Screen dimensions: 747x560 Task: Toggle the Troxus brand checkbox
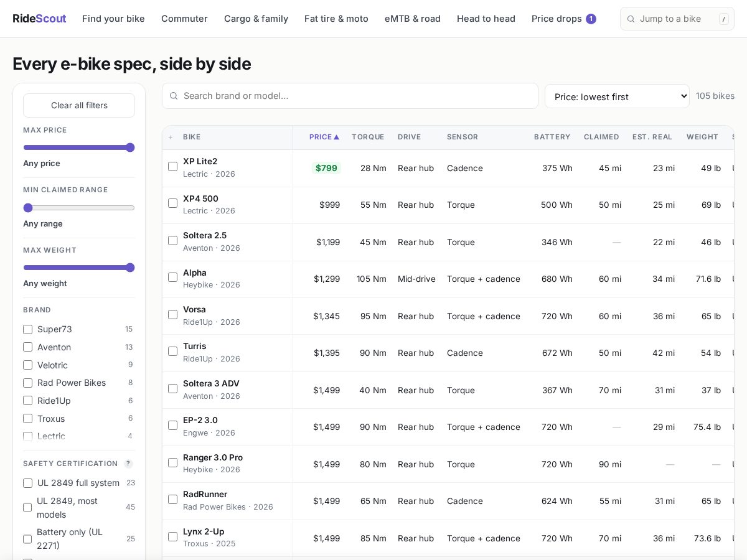click(x=27, y=419)
